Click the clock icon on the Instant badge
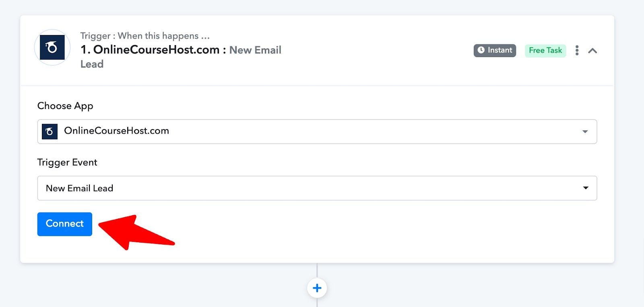 481,50
